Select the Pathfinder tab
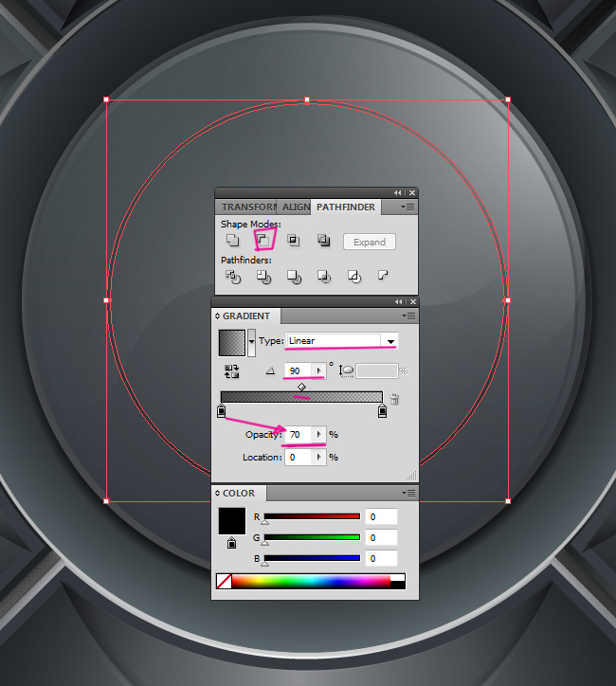616x686 pixels. click(x=346, y=207)
